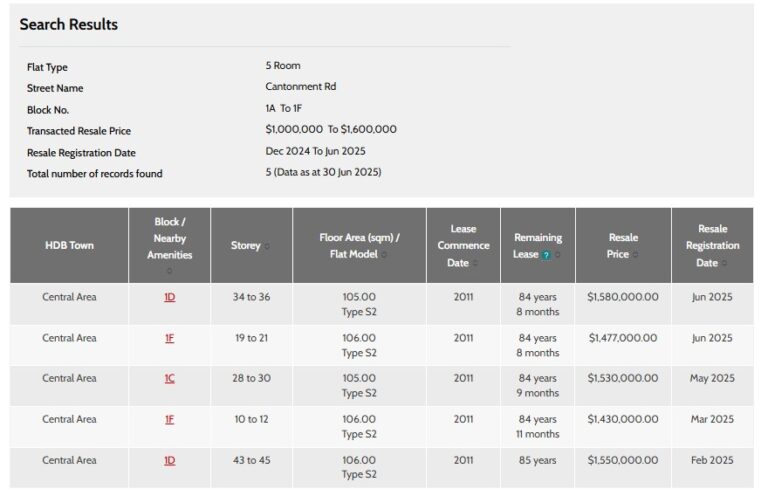
Task: Open block 1D link for storey 43 to 45
Action: (169, 461)
